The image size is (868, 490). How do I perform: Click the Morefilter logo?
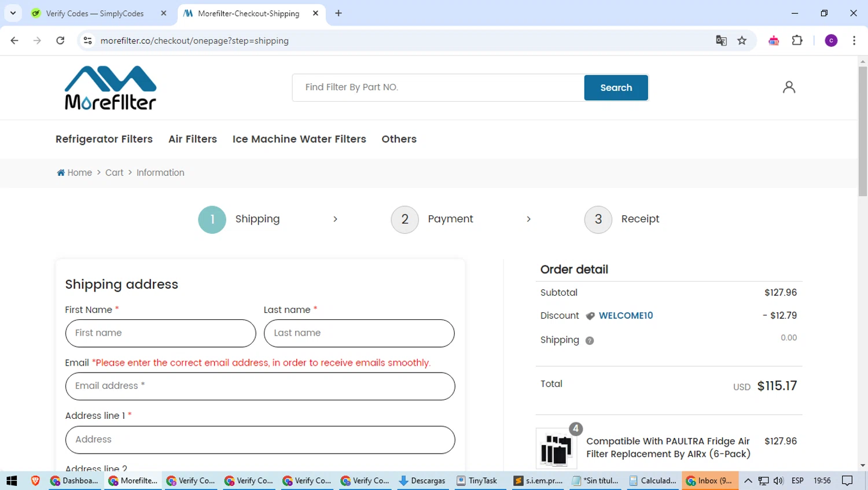pyautogui.click(x=111, y=88)
